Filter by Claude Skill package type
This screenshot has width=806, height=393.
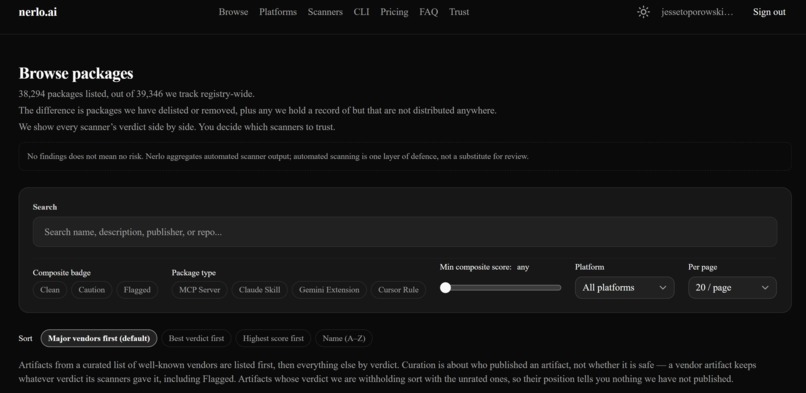(x=260, y=290)
